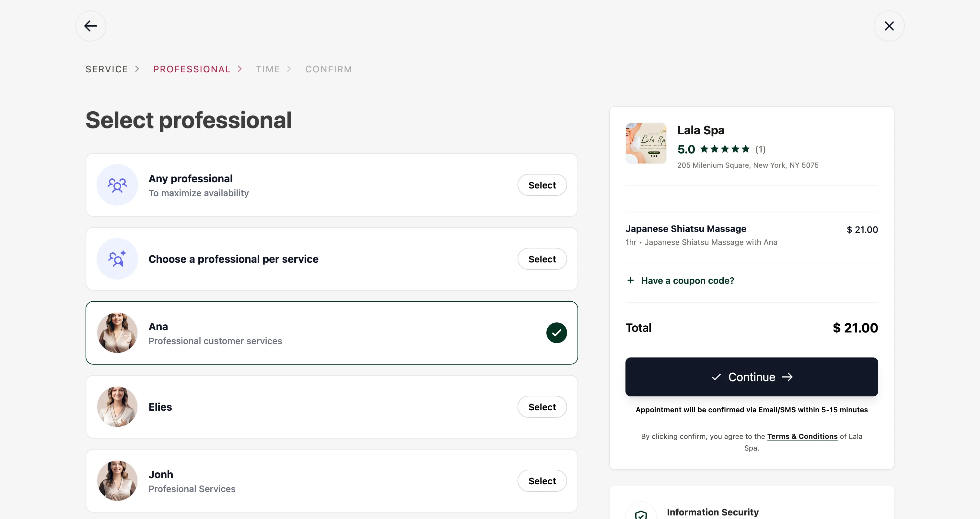Click the Information Security shield icon

coord(641,515)
